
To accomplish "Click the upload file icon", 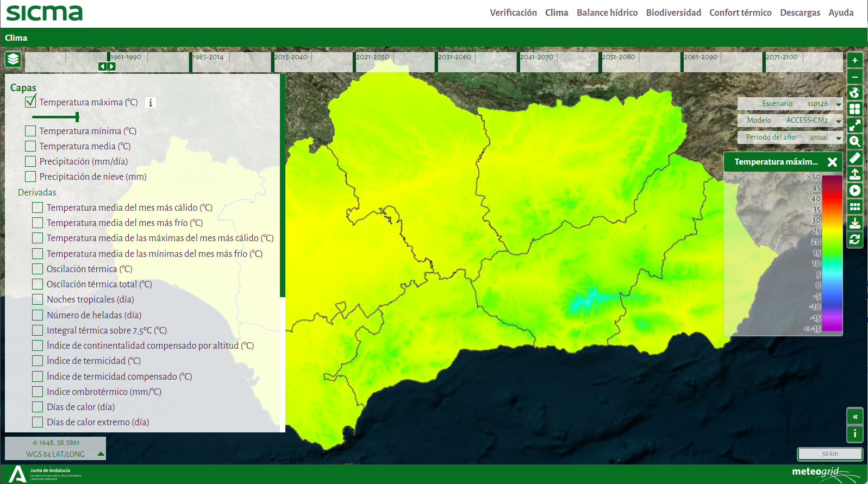I will [x=855, y=174].
